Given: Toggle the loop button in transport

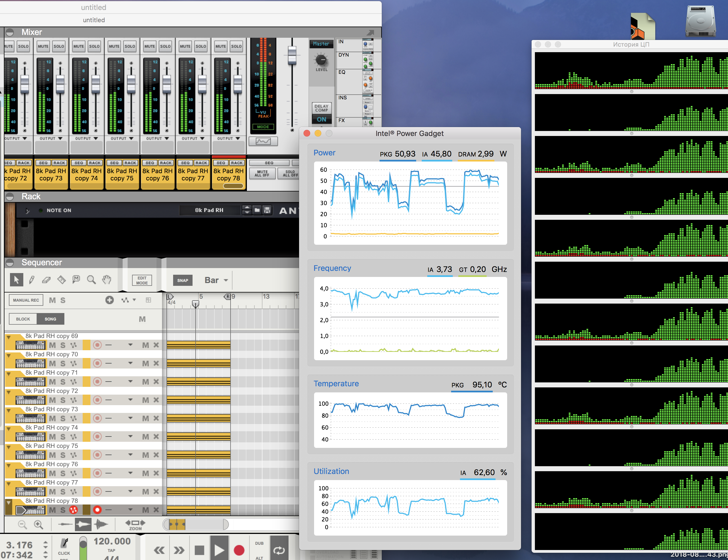Looking at the screenshot, I should coord(279,550).
